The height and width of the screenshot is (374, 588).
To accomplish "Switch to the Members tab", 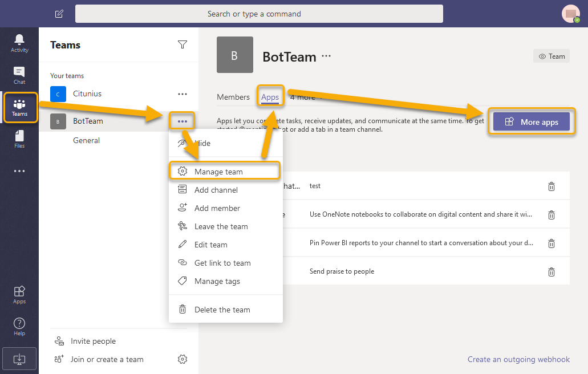I will (x=233, y=97).
